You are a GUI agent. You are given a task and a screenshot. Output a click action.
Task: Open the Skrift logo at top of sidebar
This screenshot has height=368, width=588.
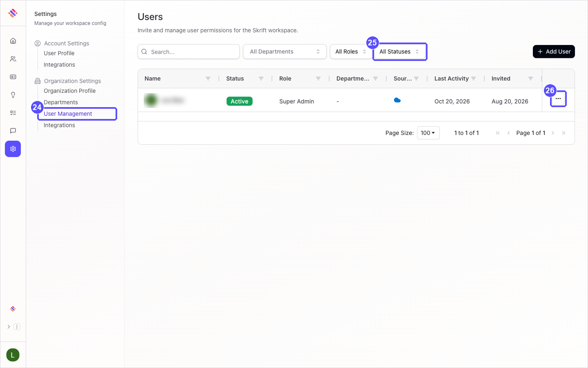point(13,13)
